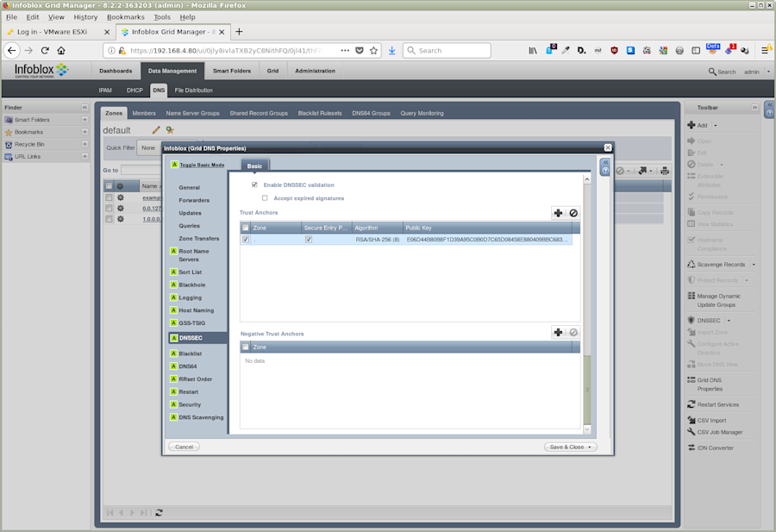Click the Go to input field
Image resolution: width=776 pixels, height=532 pixels.
click(141, 170)
